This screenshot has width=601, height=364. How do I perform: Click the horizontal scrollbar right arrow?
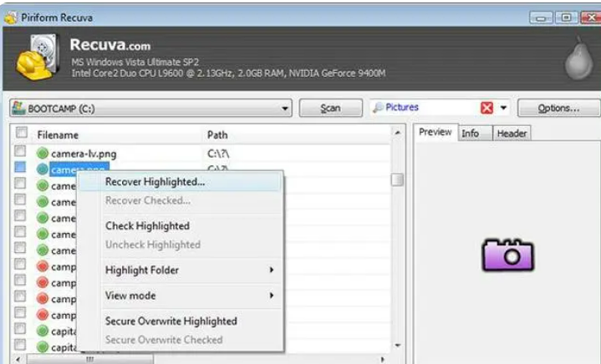(382, 359)
